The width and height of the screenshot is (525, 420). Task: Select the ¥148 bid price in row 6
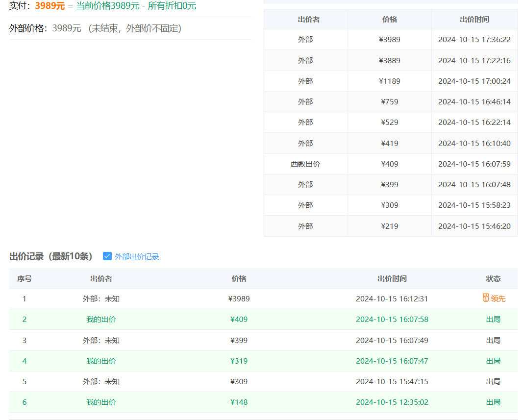pyautogui.click(x=239, y=402)
